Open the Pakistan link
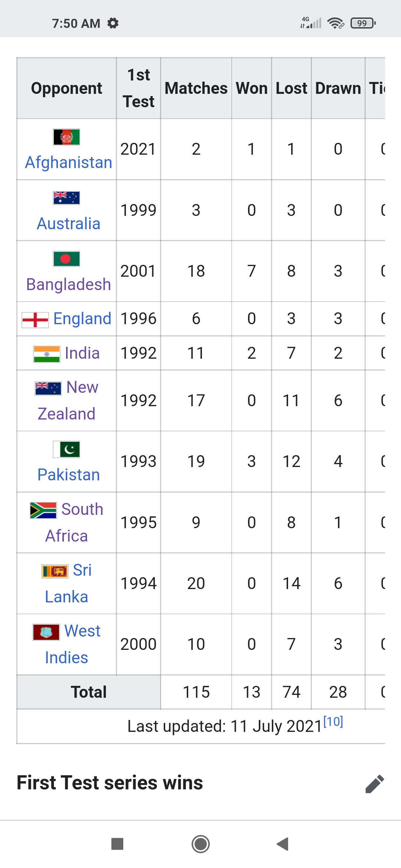The image size is (401, 868). pos(69,475)
